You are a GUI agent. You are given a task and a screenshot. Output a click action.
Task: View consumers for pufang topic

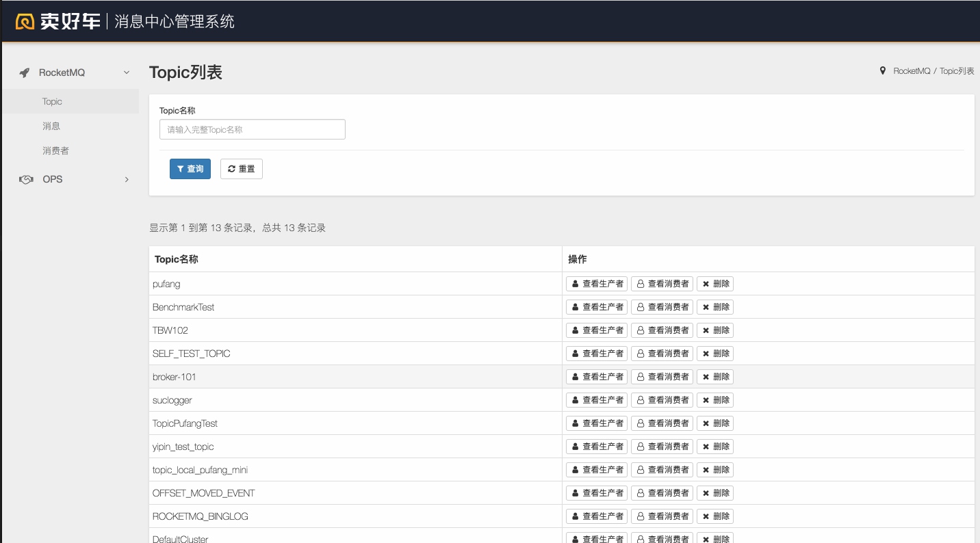point(662,284)
